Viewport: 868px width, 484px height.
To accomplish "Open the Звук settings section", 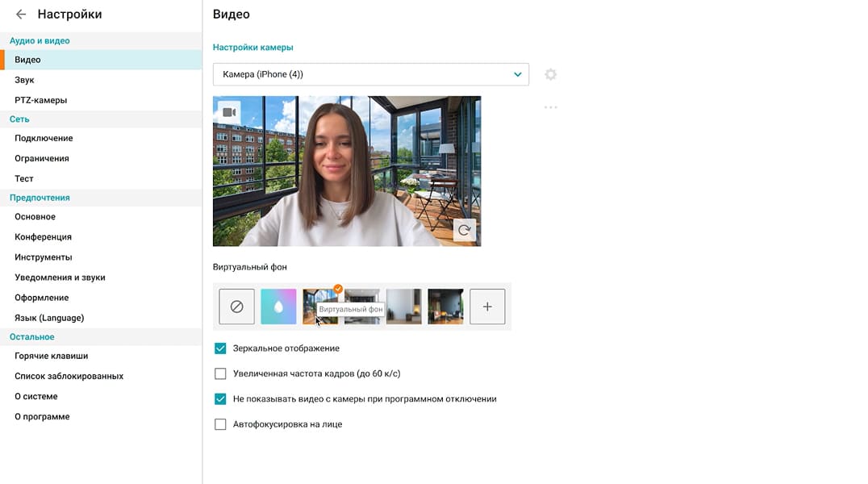I will [24, 80].
